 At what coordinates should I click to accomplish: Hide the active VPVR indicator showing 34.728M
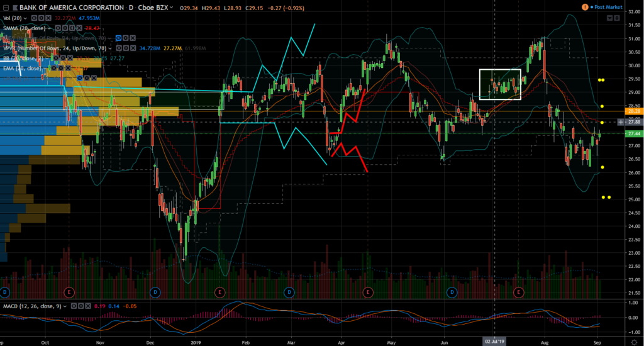point(119,48)
